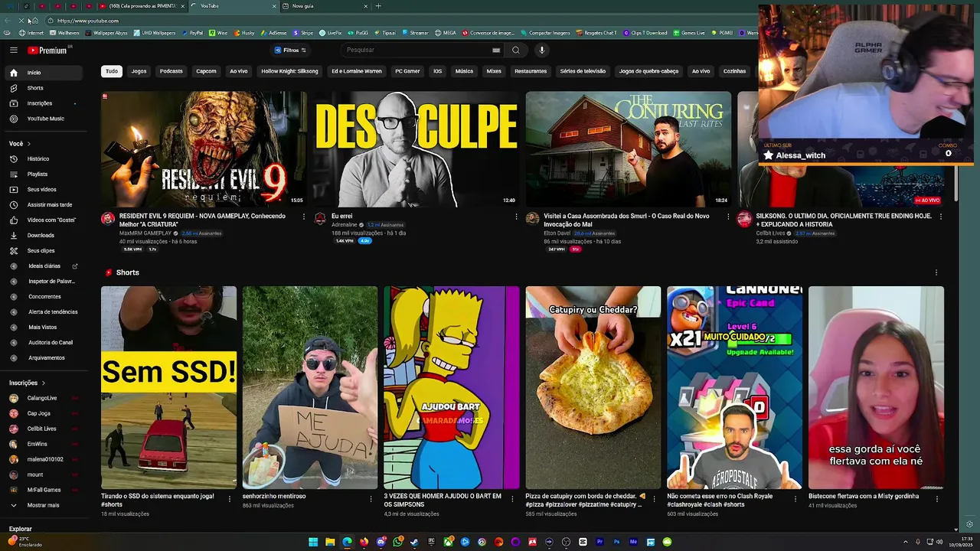Open the YouTube hamburger guide menu

14,50
